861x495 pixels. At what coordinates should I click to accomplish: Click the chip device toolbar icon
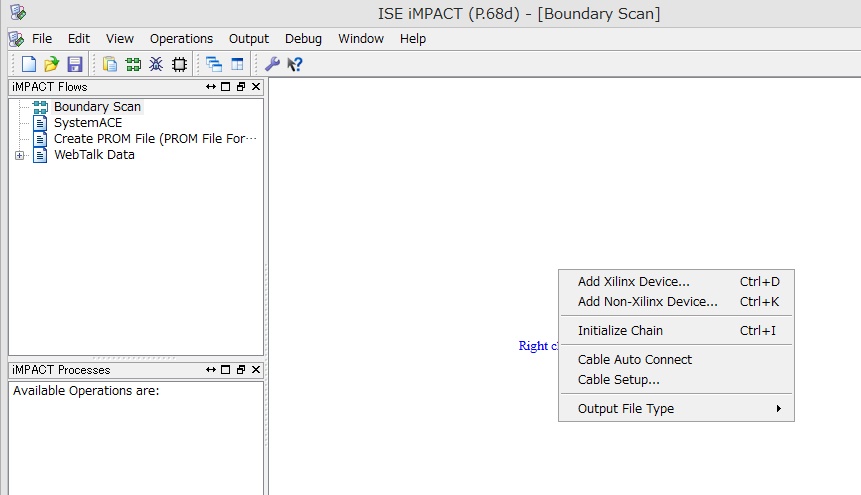pyautogui.click(x=179, y=64)
